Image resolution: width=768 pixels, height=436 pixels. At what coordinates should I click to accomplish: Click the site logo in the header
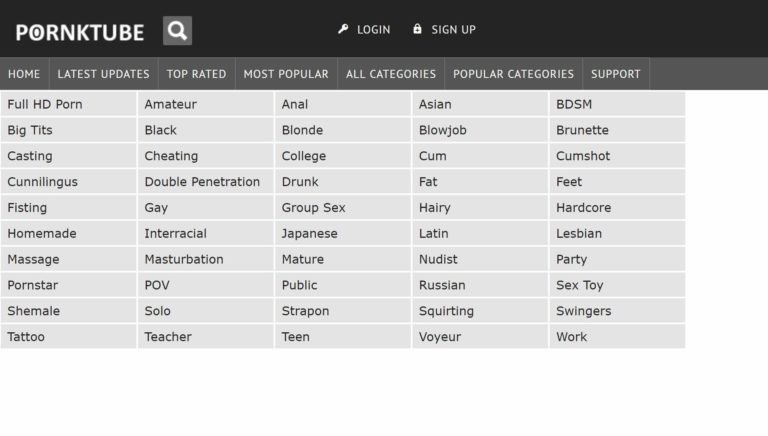coord(80,32)
